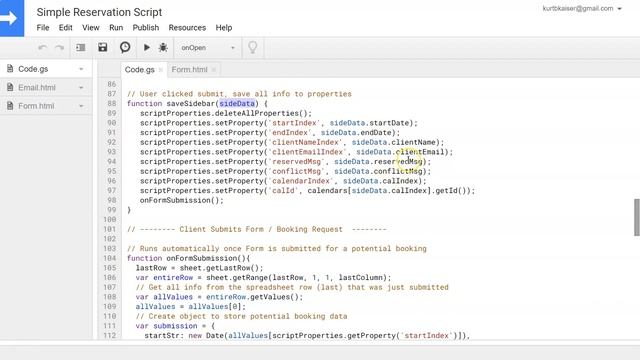Close the Form.html editor tab

coord(213,70)
